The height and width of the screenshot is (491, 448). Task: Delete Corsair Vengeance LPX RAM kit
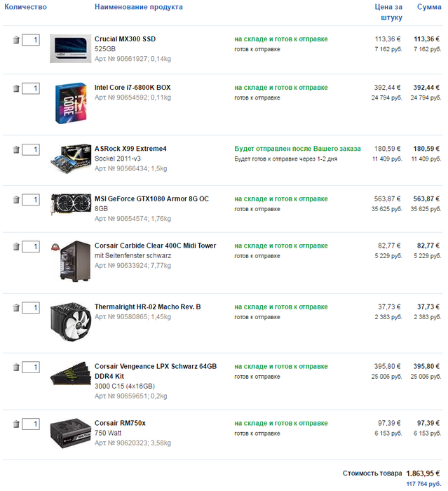16,368
